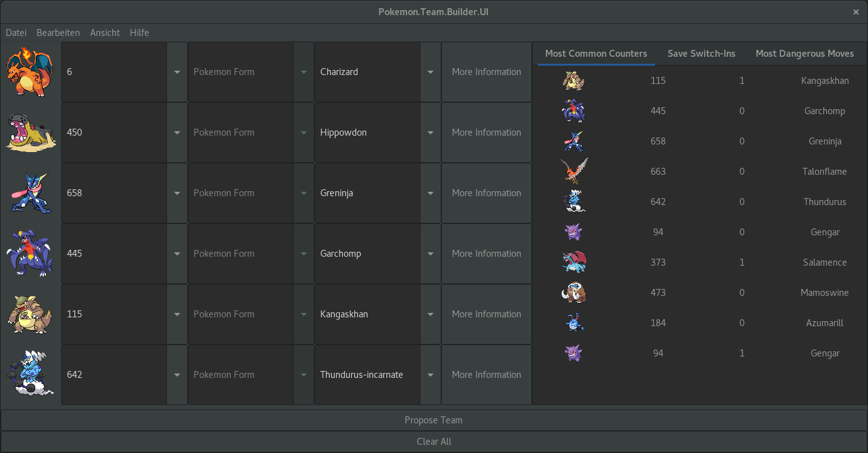868x453 pixels.
Task: Click More Information for Thundurus-incarnate
Action: click(487, 375)
